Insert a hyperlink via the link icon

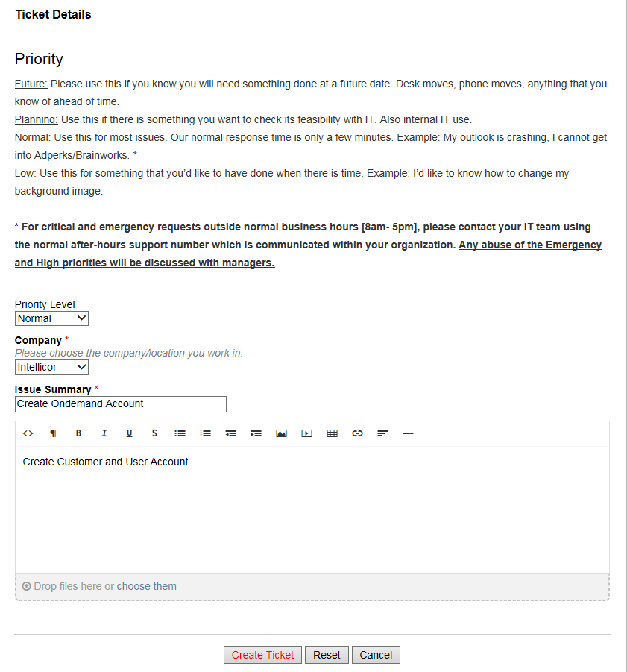[357, 433]
